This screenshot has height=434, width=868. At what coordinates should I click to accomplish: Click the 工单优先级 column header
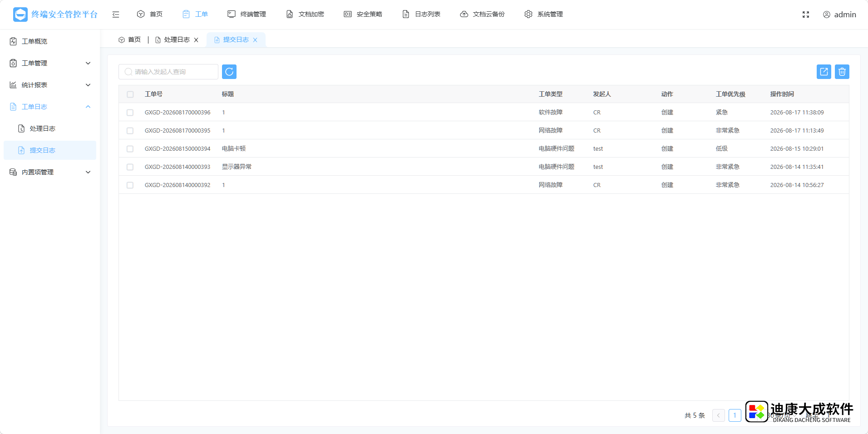click(731, 94)
